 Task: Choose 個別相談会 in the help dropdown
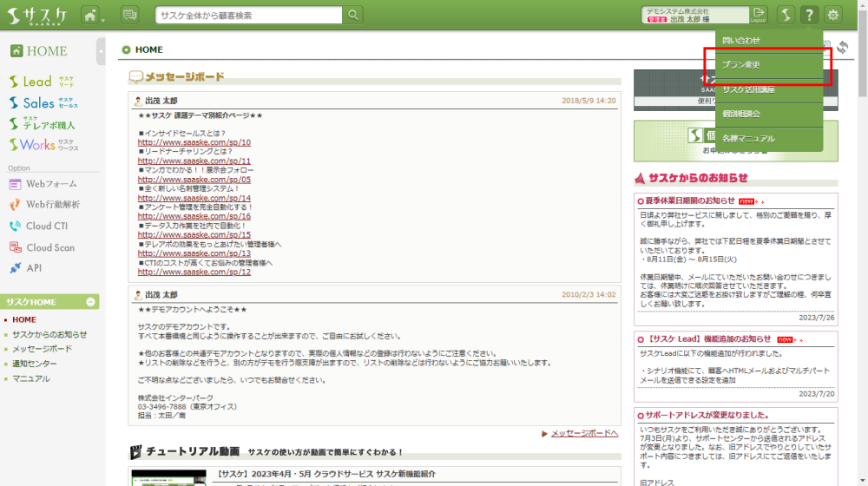(x=741, y=114)
